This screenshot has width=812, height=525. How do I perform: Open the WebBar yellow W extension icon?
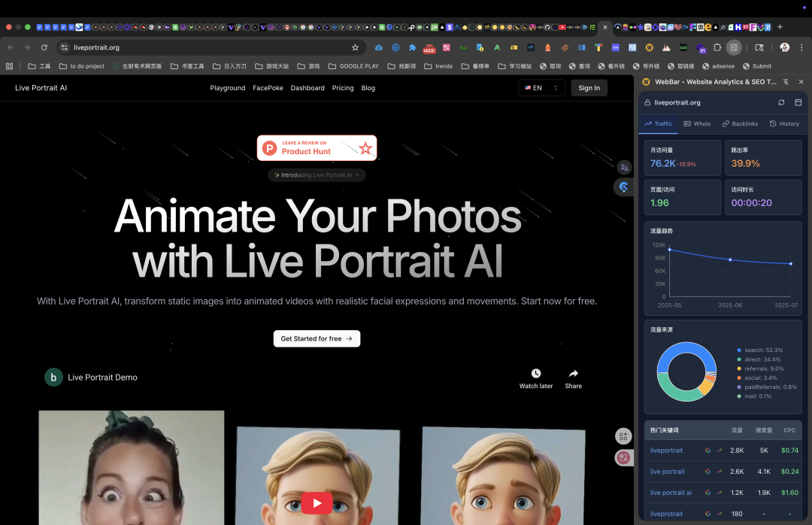(649, 47)
